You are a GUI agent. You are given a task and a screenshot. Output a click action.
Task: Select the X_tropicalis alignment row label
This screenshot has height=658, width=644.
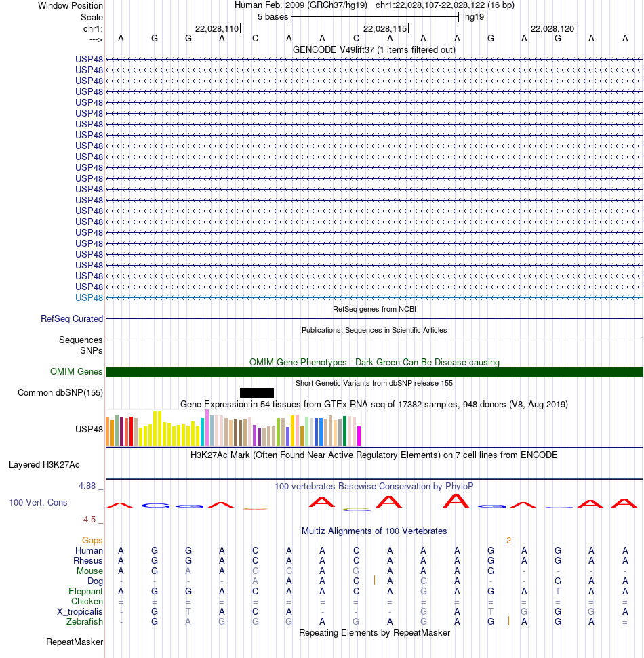pos(80,612)
